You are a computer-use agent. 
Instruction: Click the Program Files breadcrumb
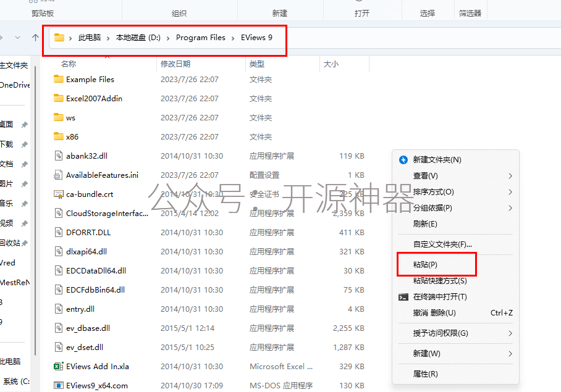pyautogui.click(x=201, y=38)
